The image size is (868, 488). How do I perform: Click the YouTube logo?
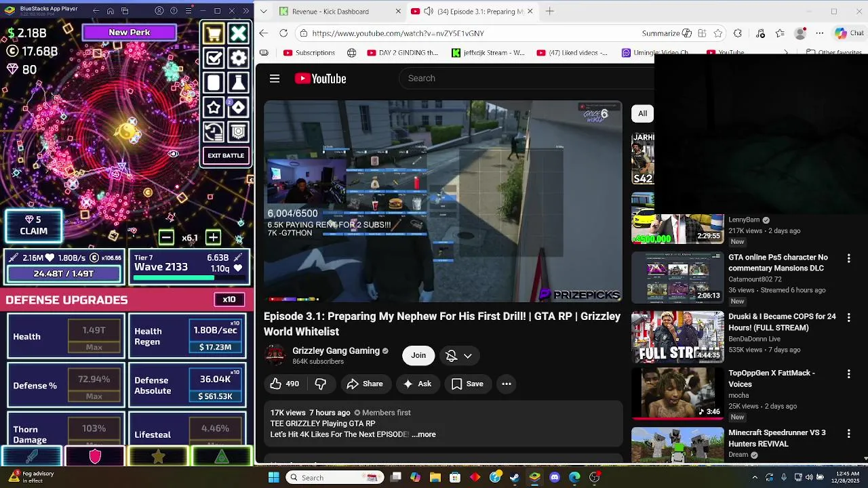[321, 79]
